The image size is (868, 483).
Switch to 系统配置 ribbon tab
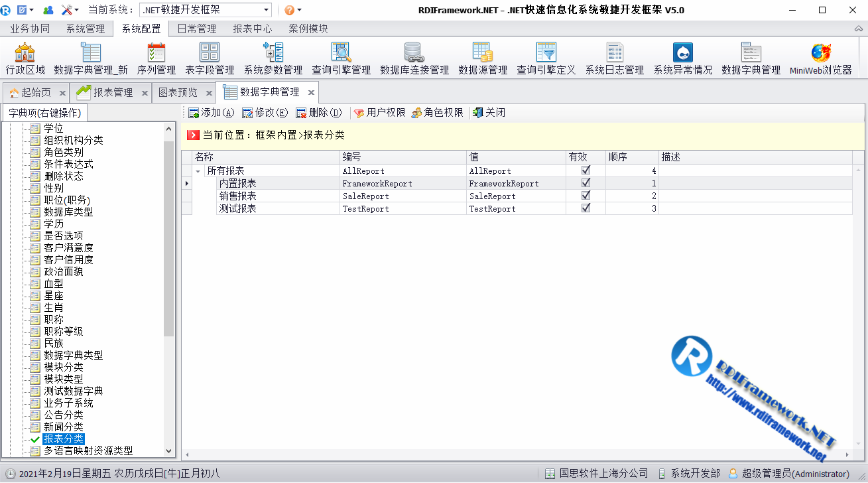click(x=141, y=29)
